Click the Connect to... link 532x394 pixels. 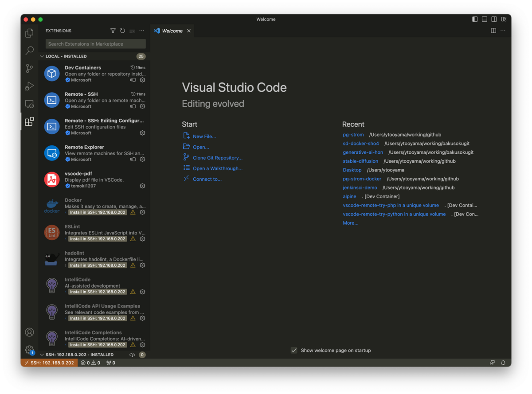pyautogui.click(x=207, y=179)
